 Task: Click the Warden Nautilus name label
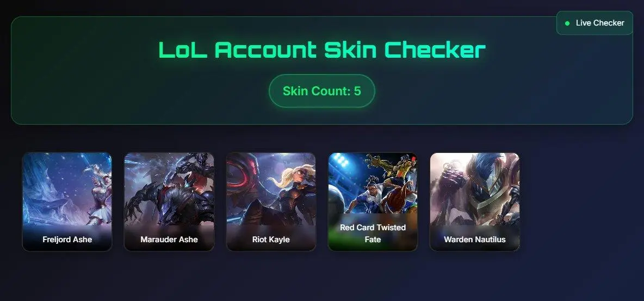point(474,239)
